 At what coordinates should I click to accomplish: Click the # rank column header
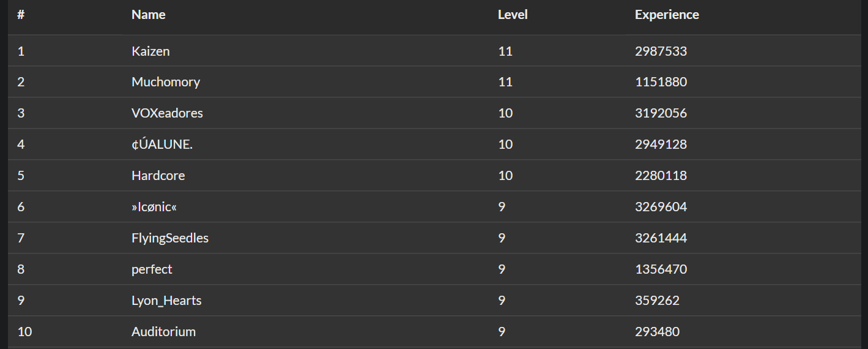point(21,15)
